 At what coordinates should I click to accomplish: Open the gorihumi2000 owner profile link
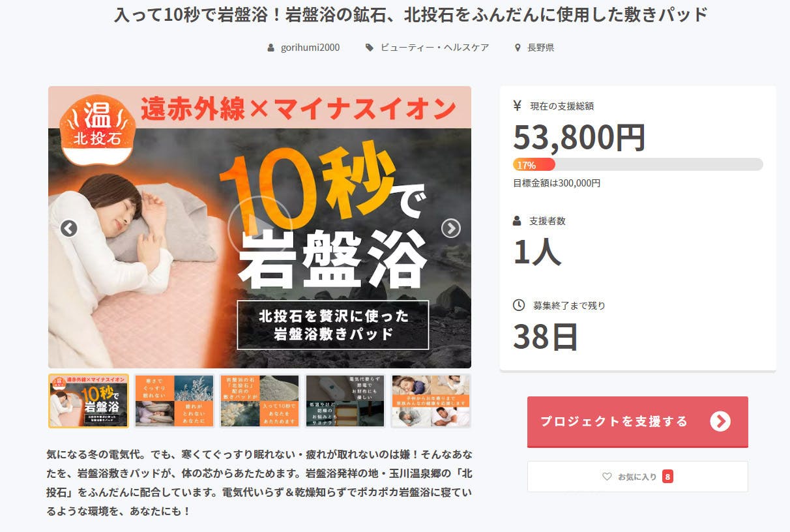[x=310, y=48]
